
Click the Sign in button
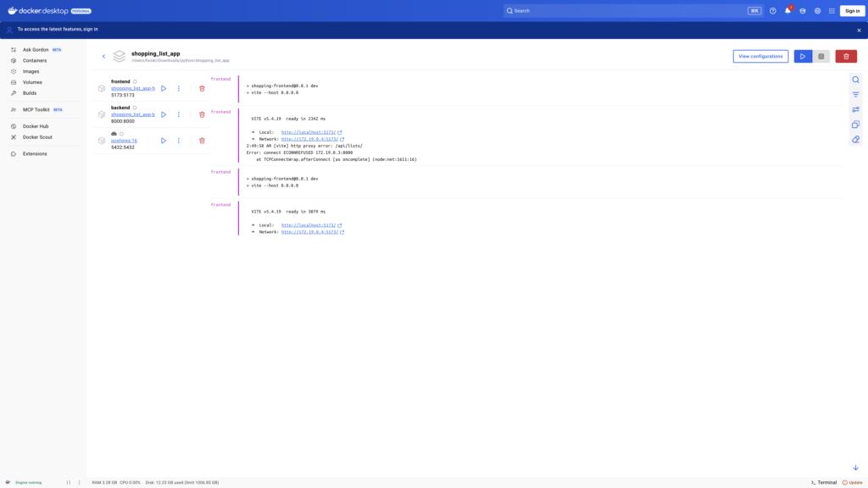coord(853,11)
